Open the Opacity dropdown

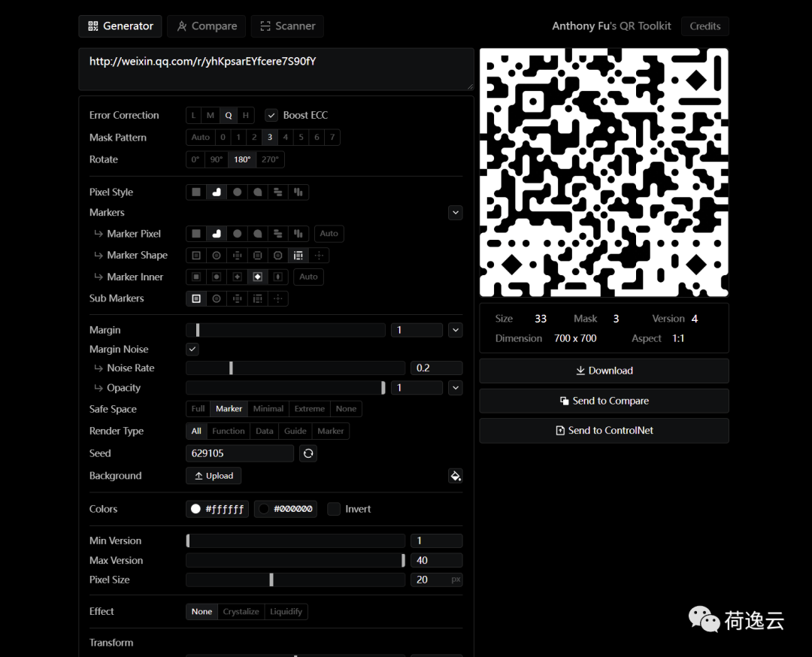[x=456, y=387]
